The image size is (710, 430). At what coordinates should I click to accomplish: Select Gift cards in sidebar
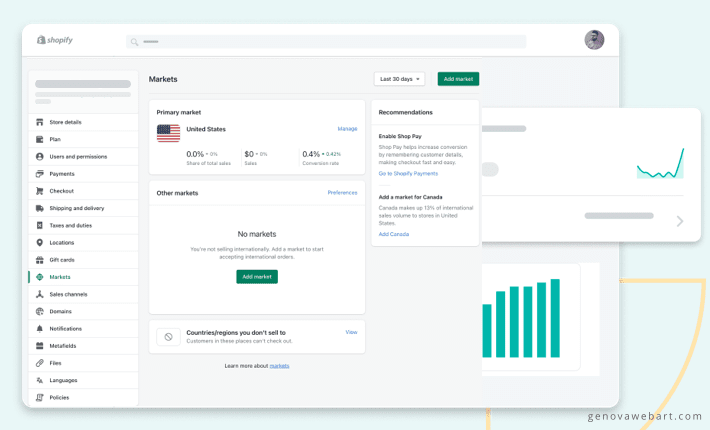83,260
